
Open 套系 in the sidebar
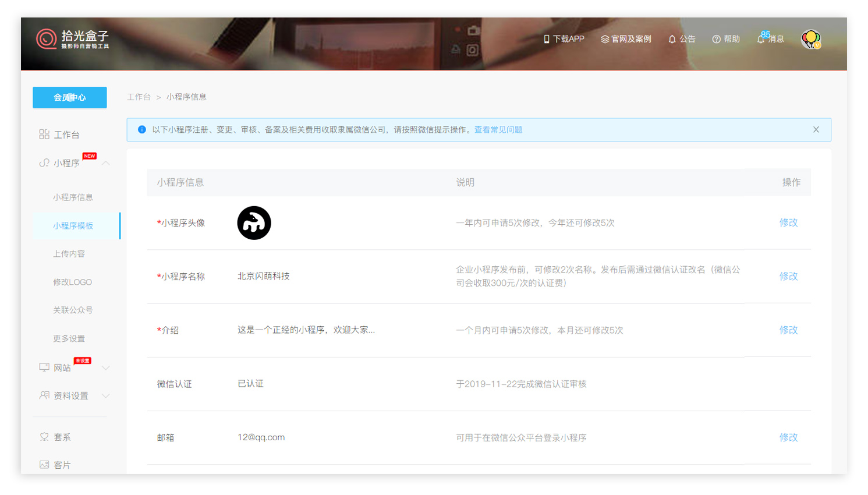tap(62, 437)
